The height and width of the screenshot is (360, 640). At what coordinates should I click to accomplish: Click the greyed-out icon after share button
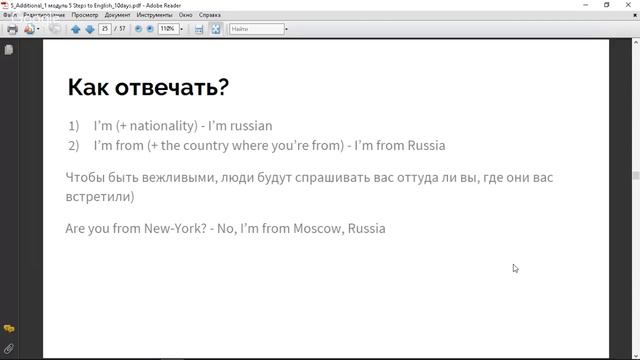[55, 29]
